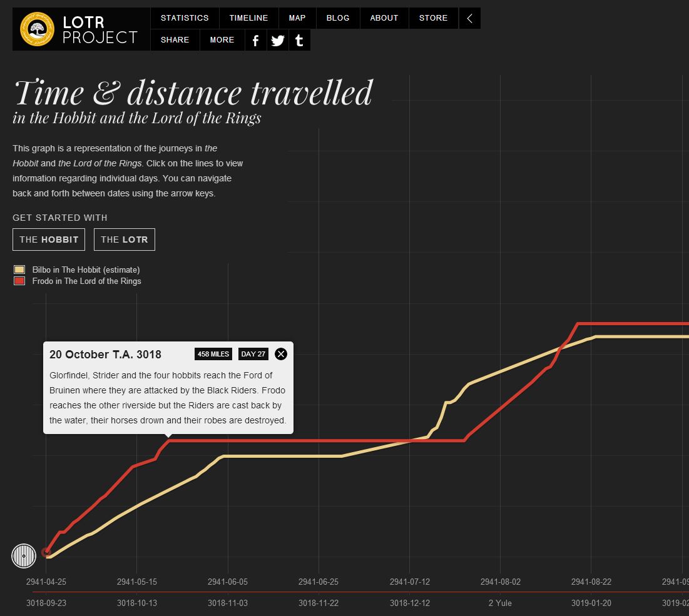Viewport: 689px width, 616px height.
Task: Open the Map menu item
Action: click(297, 18)
